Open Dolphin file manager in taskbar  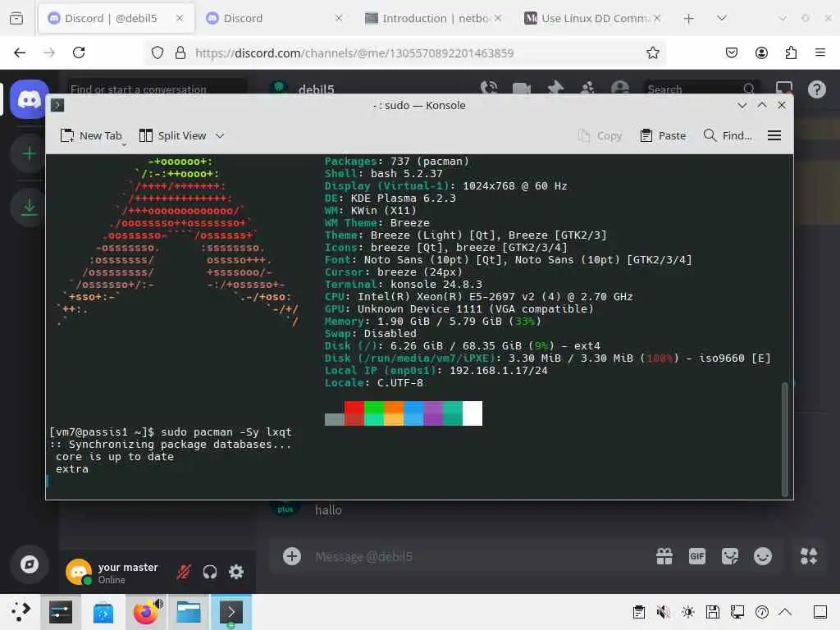[x=189, y=612]
